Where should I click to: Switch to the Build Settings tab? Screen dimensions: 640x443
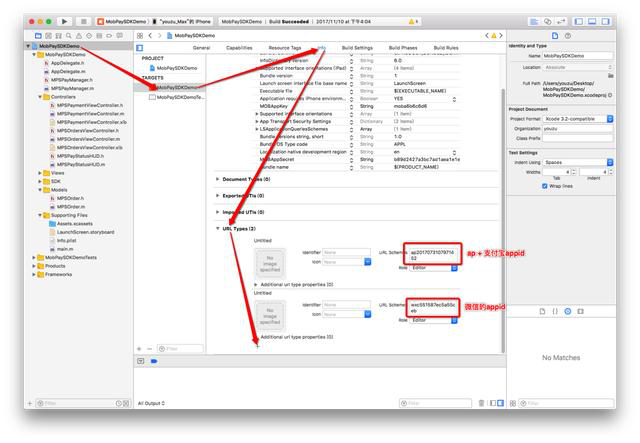coord(357,48)
